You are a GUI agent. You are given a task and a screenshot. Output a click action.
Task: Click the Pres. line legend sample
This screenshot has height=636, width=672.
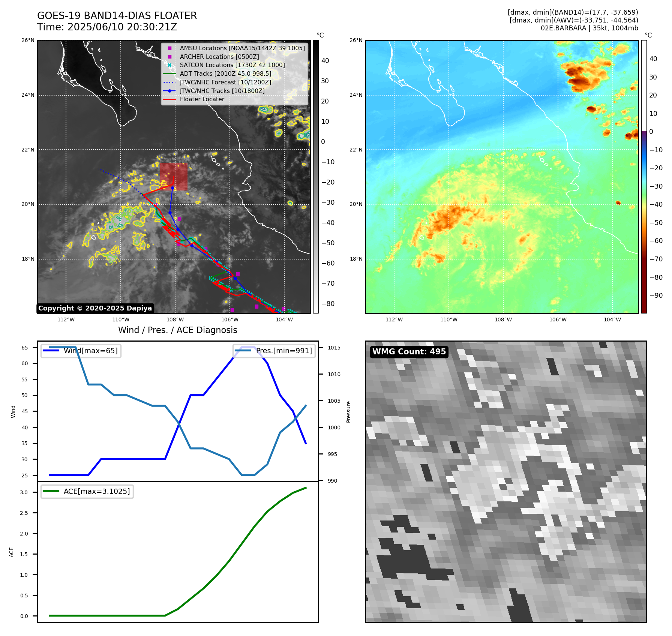tap(243, 351)
